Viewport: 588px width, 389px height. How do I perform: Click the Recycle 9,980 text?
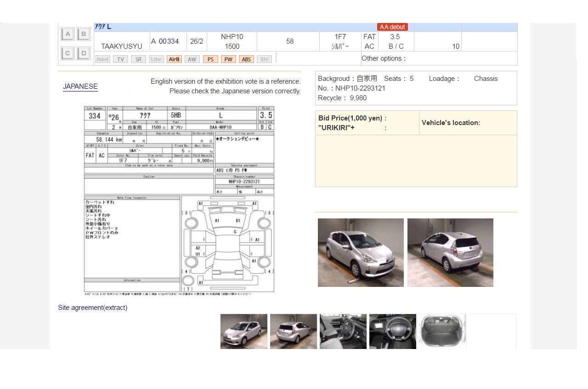click(342, 98)
